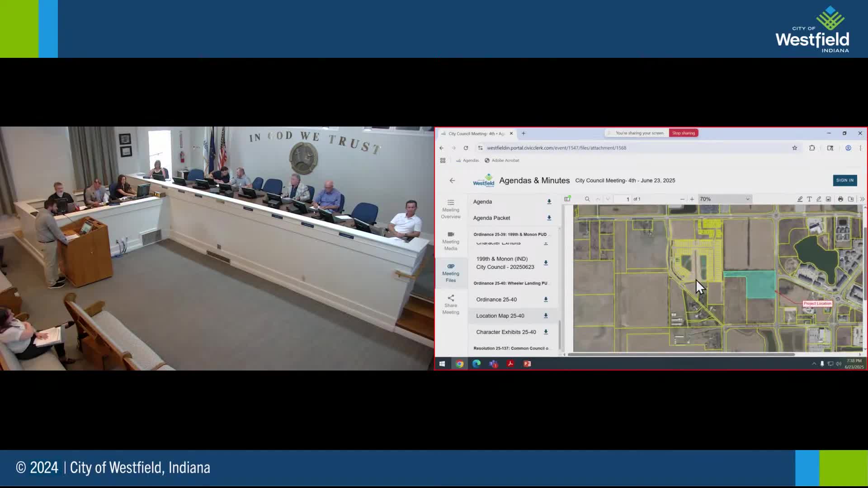Open the Chrome extensions puzzle icon
The height and width of the screenshot is (488, 868).
pos(812,148)
